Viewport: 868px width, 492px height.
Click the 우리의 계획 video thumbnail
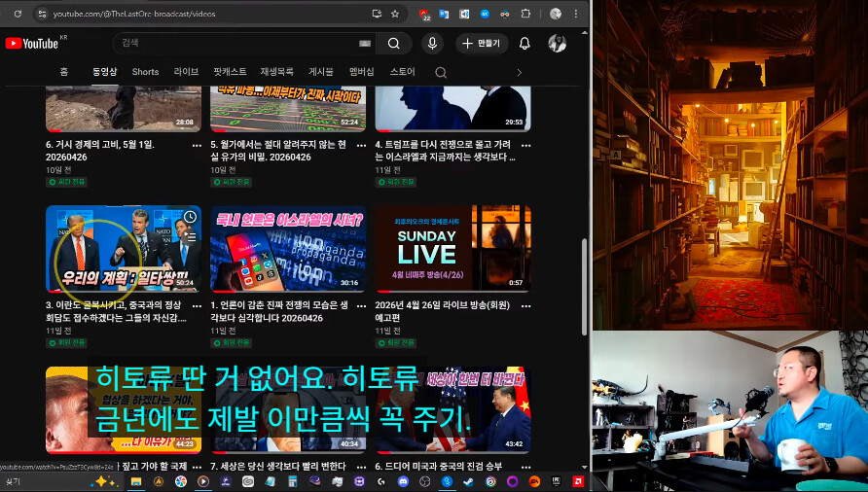(x=124, y=249)
